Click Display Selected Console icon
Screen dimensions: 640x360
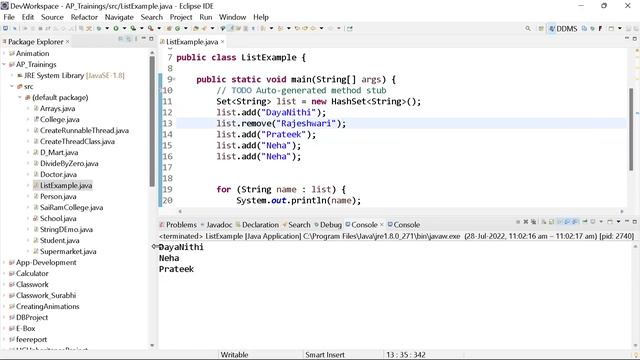click(x=593, y=222)
